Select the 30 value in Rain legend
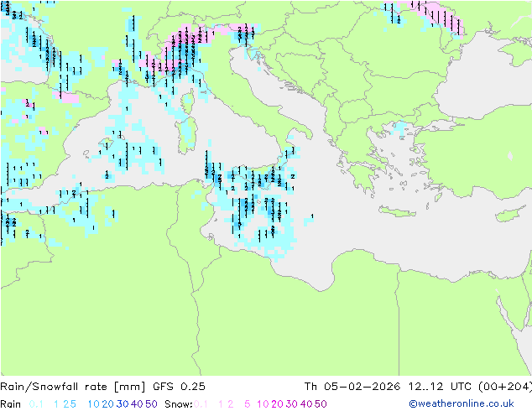 123,404
